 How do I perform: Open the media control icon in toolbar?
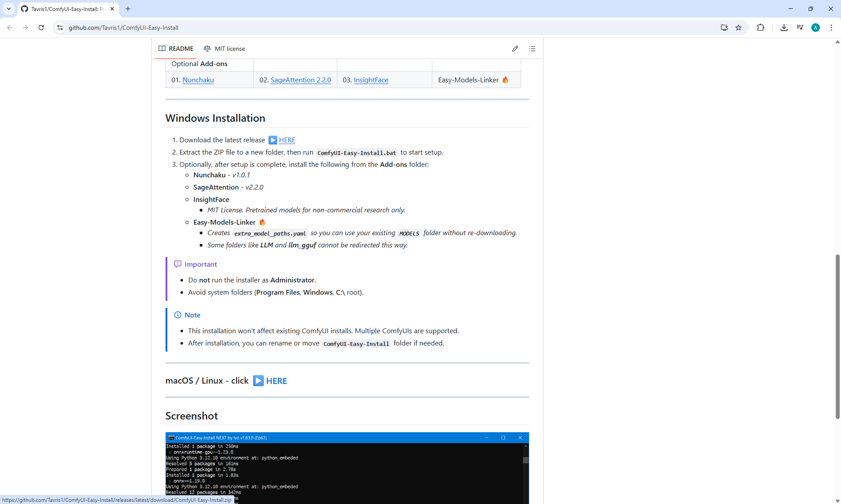[x=800, y=28]
